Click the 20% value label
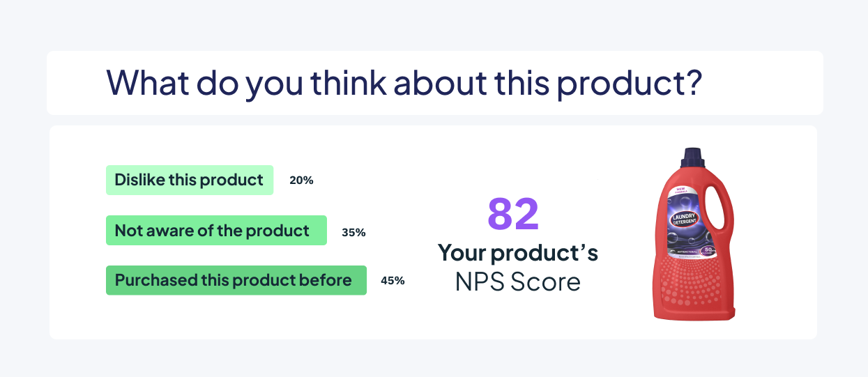 point(301,180)
